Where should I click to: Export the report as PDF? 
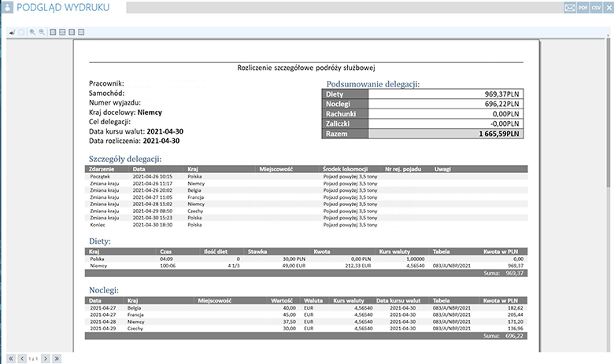[583, 7]
